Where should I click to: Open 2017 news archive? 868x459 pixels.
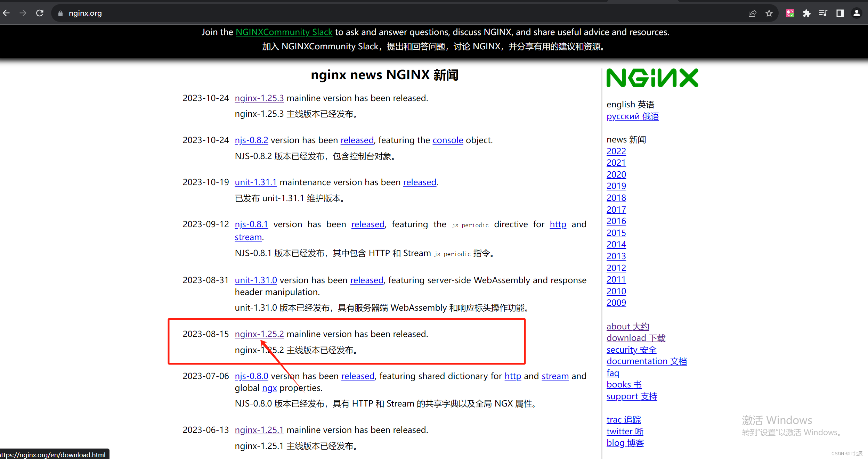[x=616, y=210]
